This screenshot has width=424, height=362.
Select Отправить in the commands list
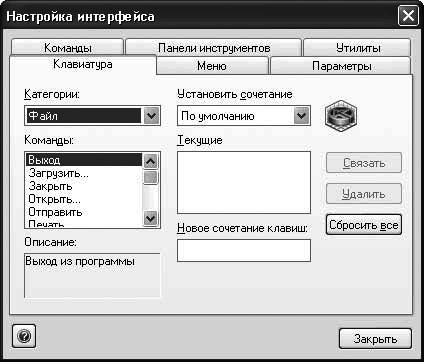pyautogui.click(x=84, y=212)
